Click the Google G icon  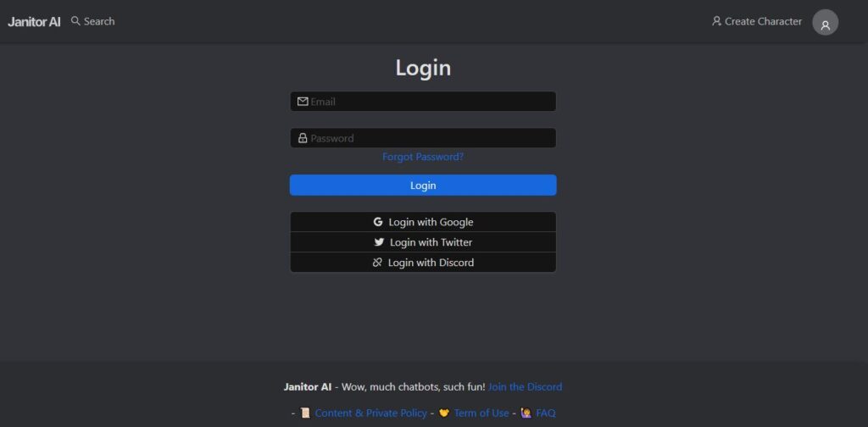378,222
